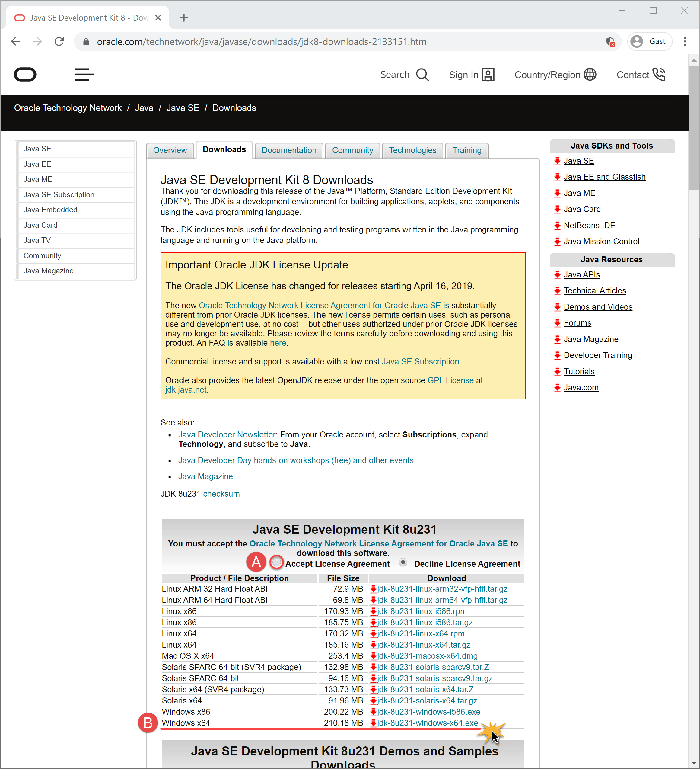Click red arrow icon beside Forums
Viewport: 700px width, 769px height.
(557, 323)
